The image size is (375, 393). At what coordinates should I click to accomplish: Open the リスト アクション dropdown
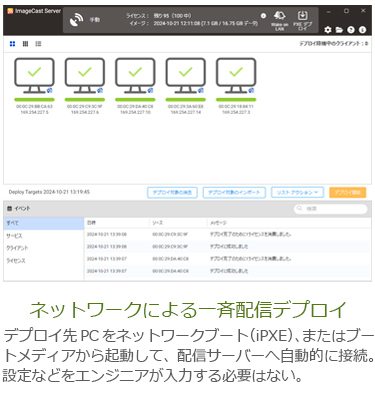297,192
